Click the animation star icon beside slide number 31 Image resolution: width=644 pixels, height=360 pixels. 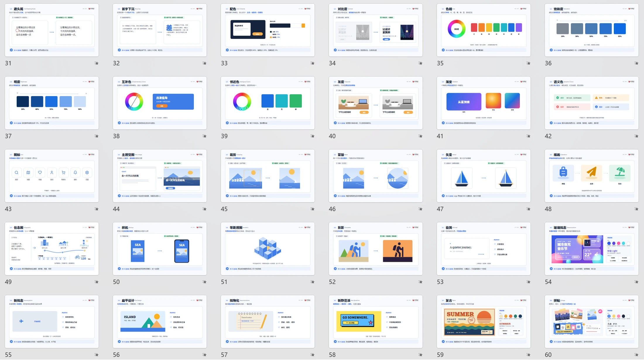(x=97, y=63)
